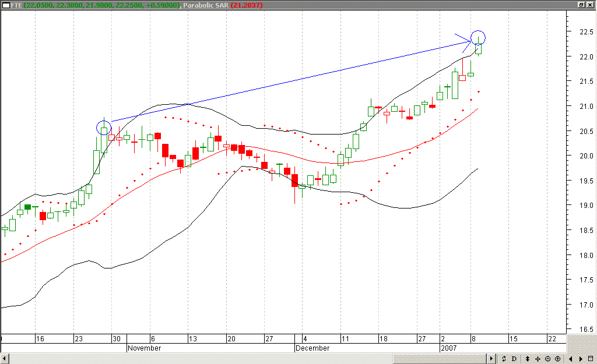This screenshot has width=597, height=364.
Task: Click the 16.5 price axis label
Action: click(x=587, y=330)
